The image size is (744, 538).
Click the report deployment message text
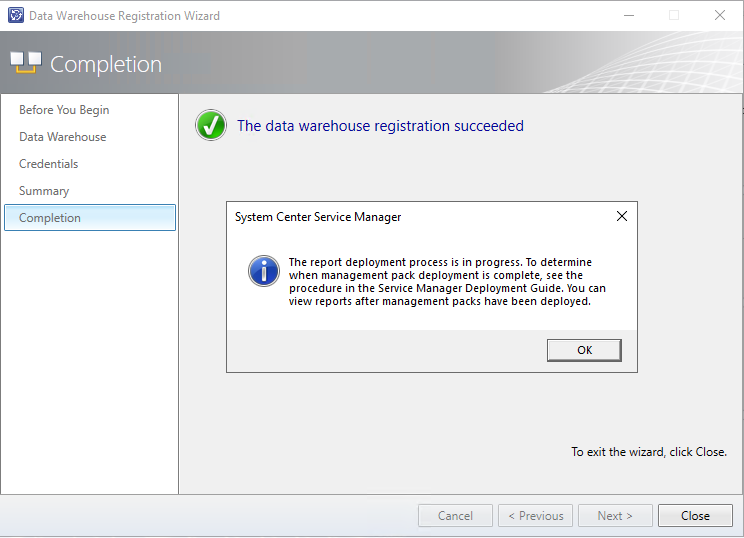click(447, 282)
